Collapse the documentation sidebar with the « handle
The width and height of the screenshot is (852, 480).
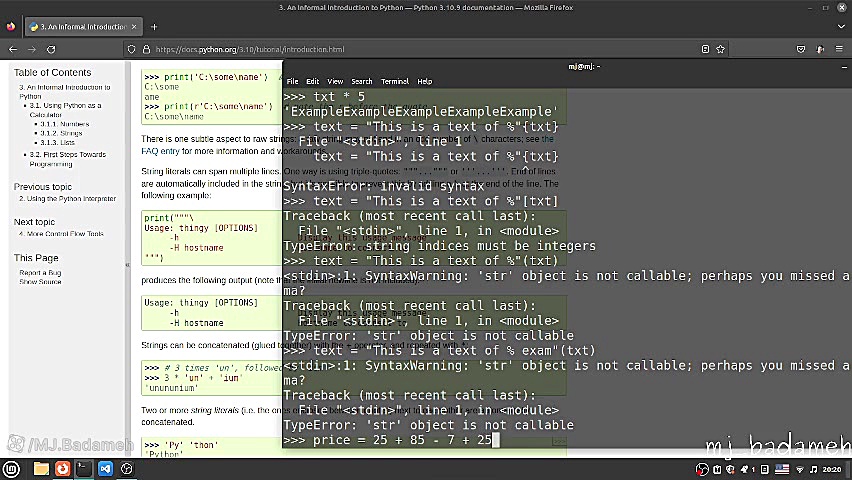(x=127, y=265)
